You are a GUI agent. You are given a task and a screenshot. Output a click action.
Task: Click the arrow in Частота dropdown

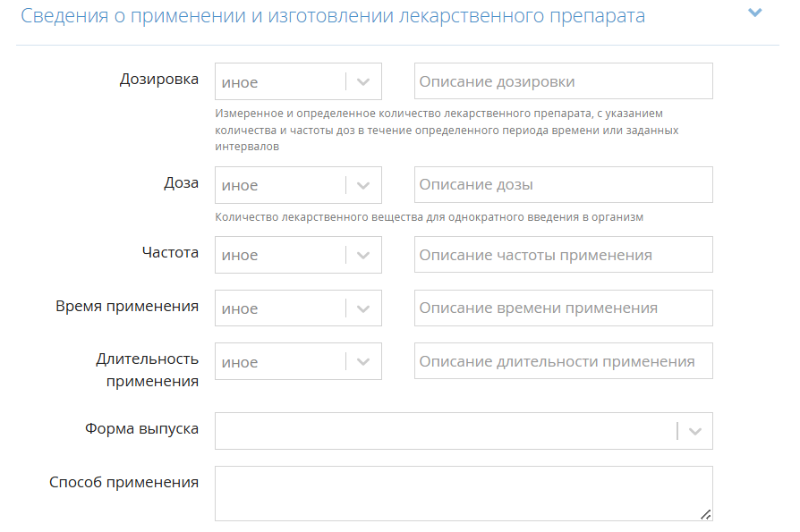363,255
